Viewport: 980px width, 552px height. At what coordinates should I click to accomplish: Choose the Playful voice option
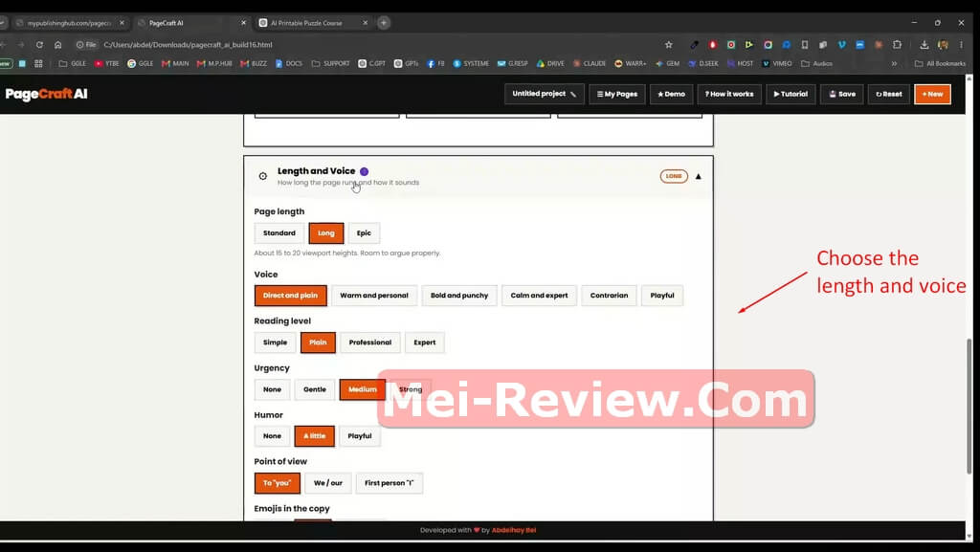(x=662, y=296)
